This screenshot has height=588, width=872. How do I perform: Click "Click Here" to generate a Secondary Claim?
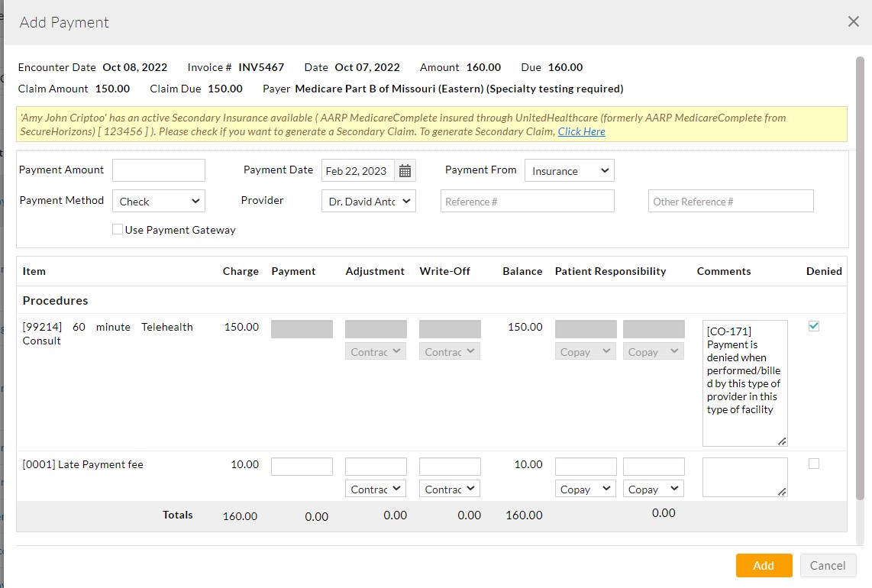(580, 132)
